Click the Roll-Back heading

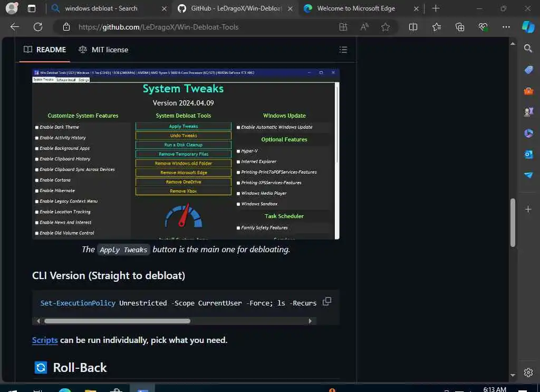(x=80, y=368)
